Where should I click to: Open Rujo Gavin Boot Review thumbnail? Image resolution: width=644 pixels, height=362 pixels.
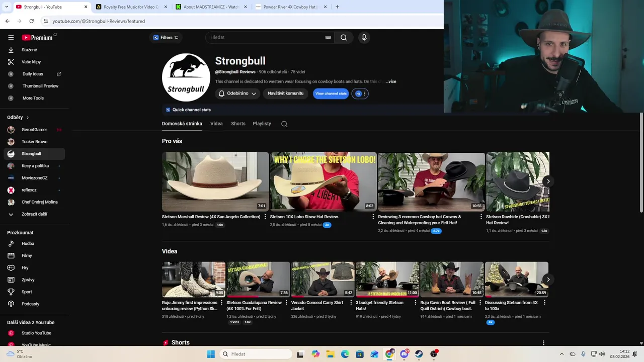(452, 279)
